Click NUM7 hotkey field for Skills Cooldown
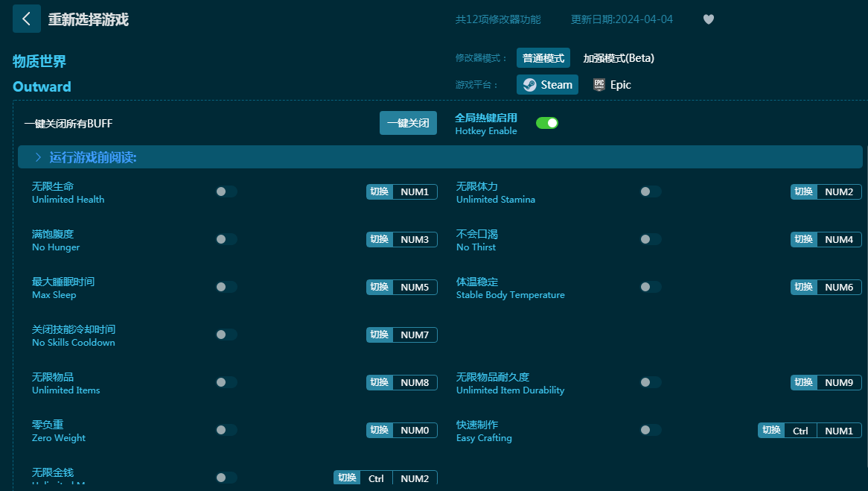This screenshot has width=868, height=491. (x=415, y=335)
